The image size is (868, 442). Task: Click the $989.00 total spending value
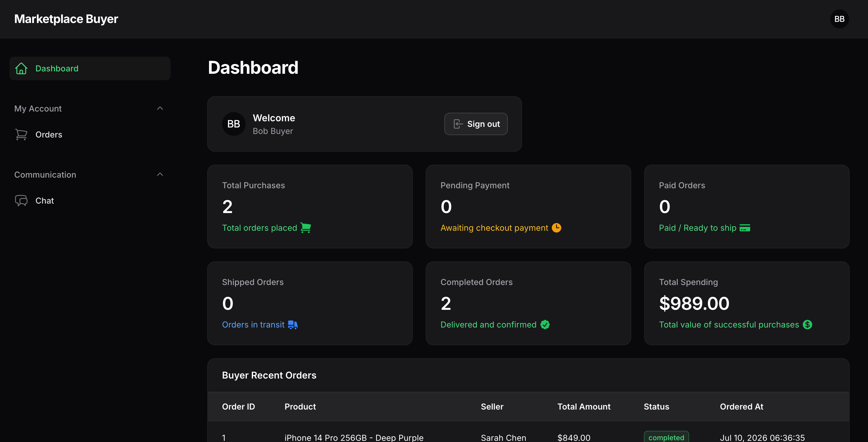694,303
